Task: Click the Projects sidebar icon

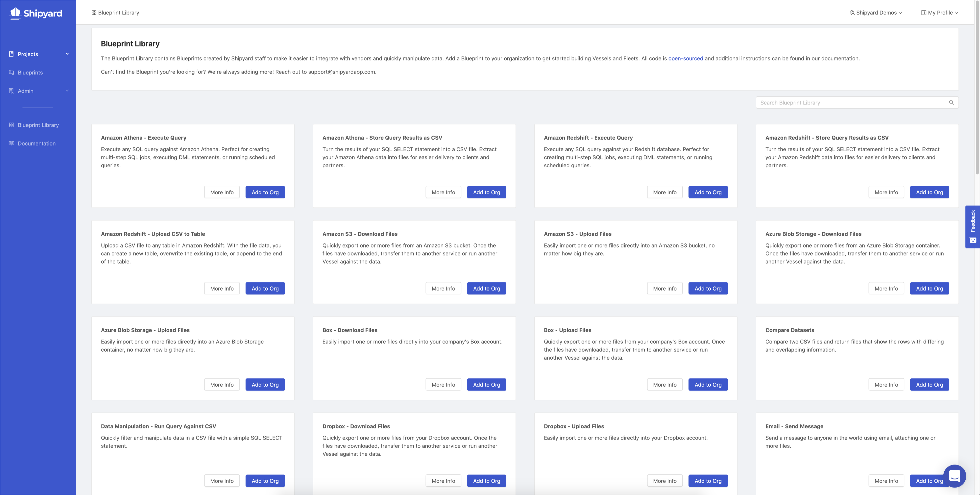Action: pyautogui.click(x=11, y=54)
